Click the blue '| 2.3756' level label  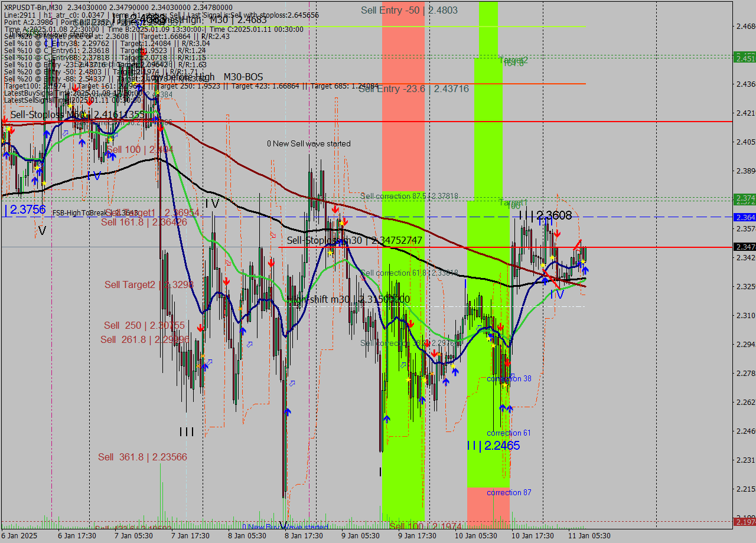pos(25,210)
